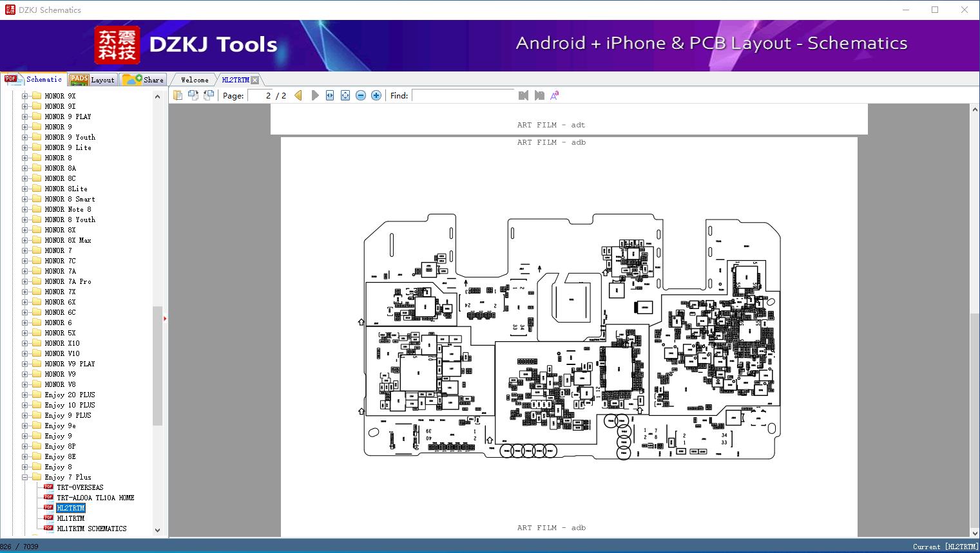This screenshot has width=980, height=553.
Task: Click the page number input field
Action: [260, 95]
